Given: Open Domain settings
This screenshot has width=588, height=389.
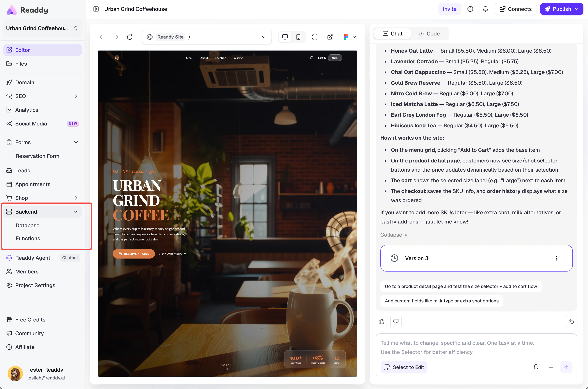Looking at the screenshot, I should [42, 82].
